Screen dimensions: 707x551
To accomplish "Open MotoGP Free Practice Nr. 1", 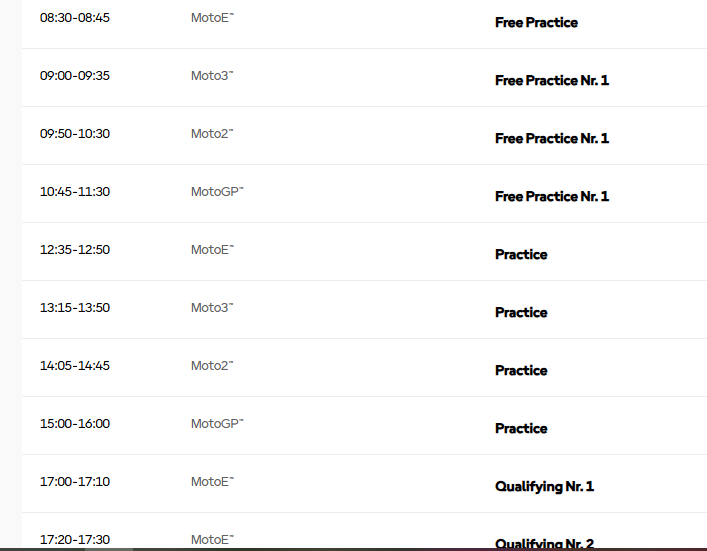I will pyautogui.click(x=552, y=196).
